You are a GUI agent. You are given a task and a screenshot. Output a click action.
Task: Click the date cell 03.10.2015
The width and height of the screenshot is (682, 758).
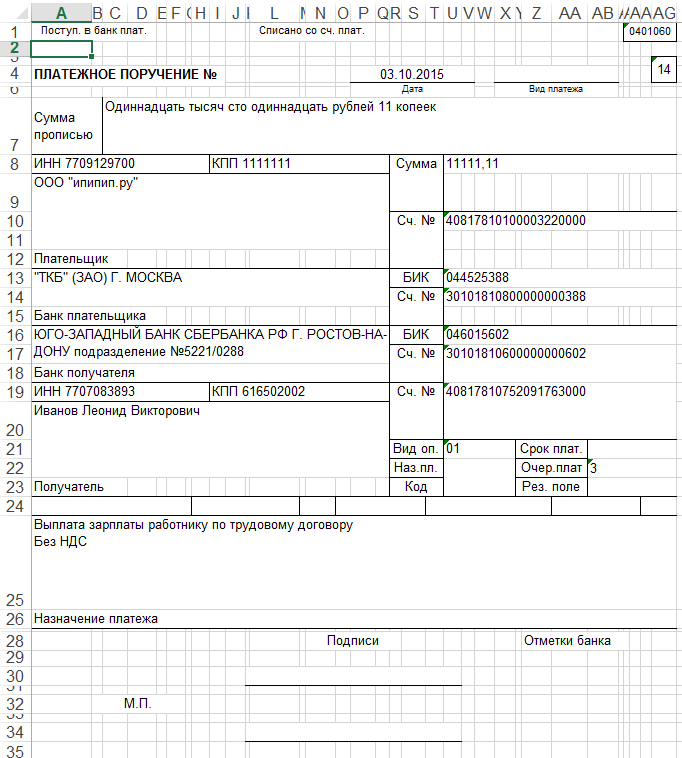[412, 74]
